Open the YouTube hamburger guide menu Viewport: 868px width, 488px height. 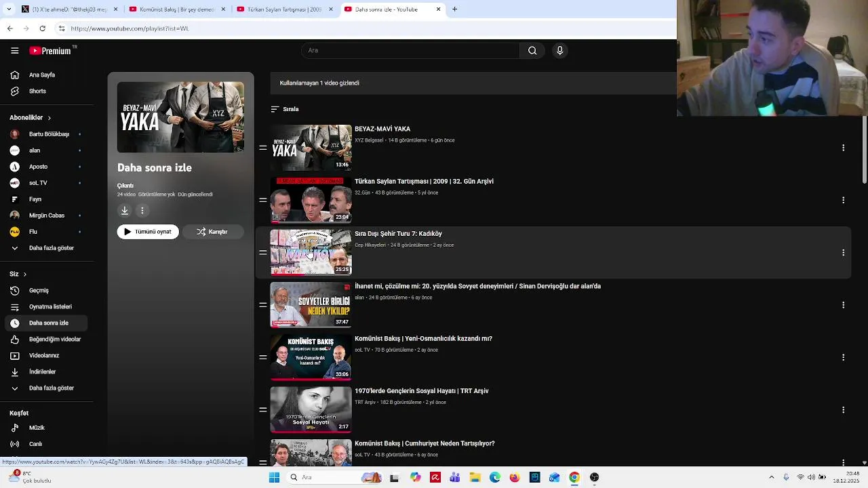click(x=14, y=51)
